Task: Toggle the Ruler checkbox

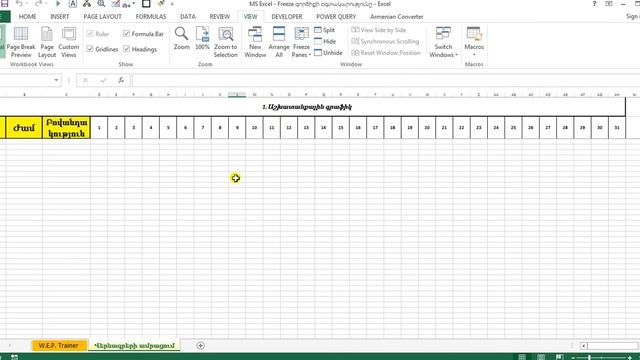Action: pos(98,34)
